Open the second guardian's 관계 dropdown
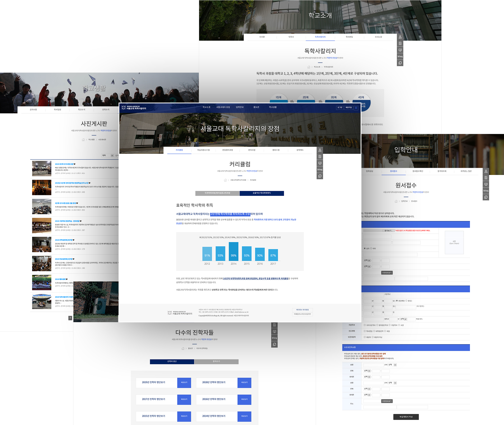504x425 pixels. 392,383
